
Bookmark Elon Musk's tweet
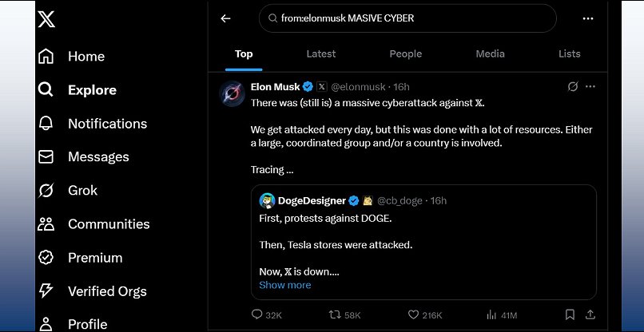point(570,315)
